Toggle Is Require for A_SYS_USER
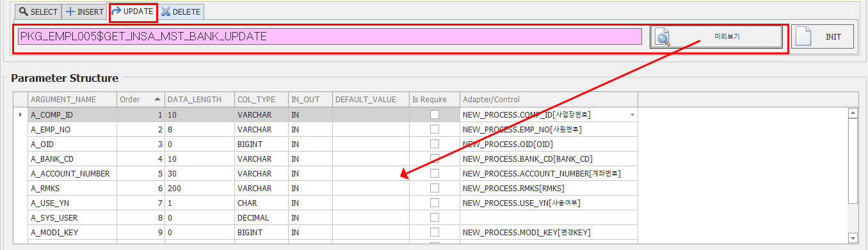This screenshot has height=250, width=868. pos(435,217)
